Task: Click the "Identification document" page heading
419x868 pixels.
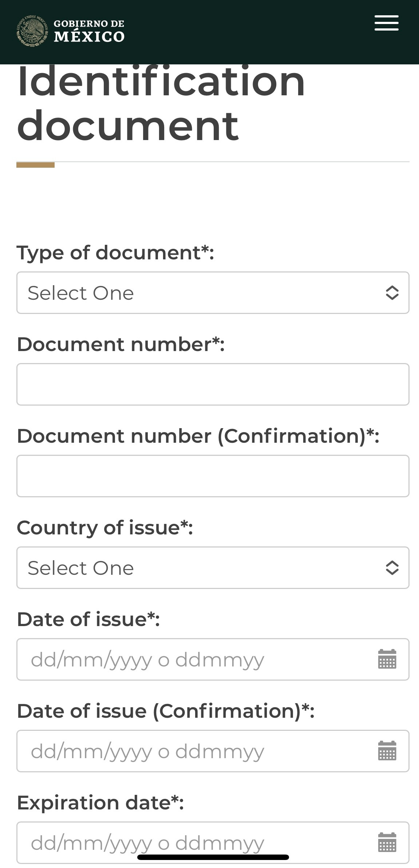Action: pyautogui.click(x=160, y=104)
